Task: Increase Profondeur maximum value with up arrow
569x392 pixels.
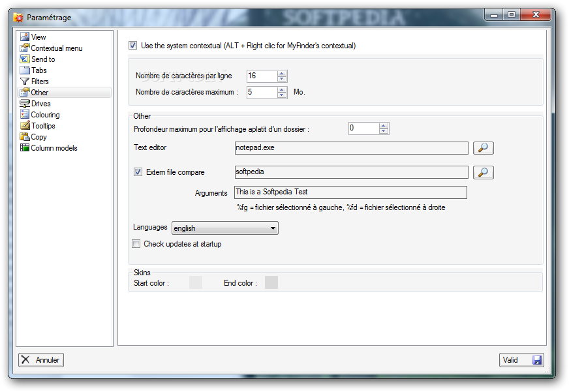Action: 384,126
